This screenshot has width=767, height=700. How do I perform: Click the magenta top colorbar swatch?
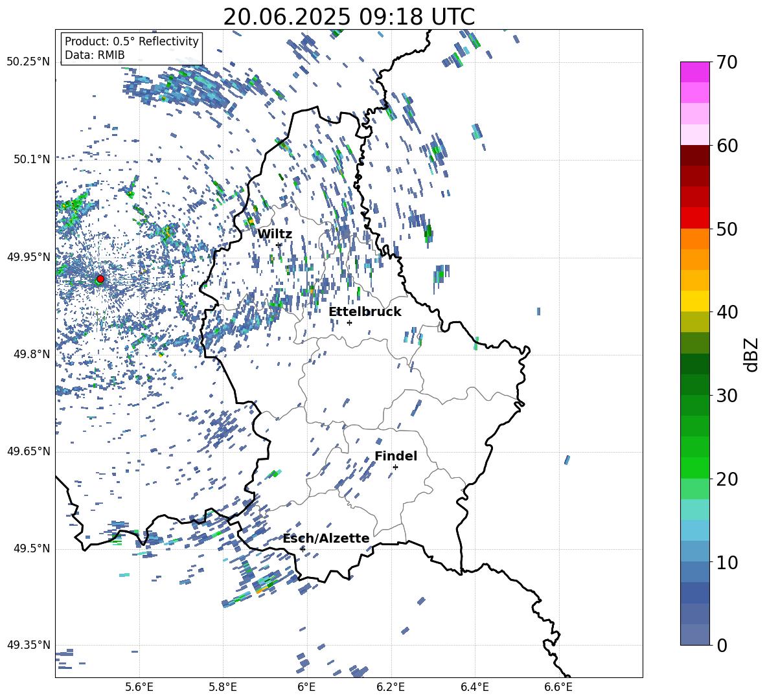pos(694,72)
